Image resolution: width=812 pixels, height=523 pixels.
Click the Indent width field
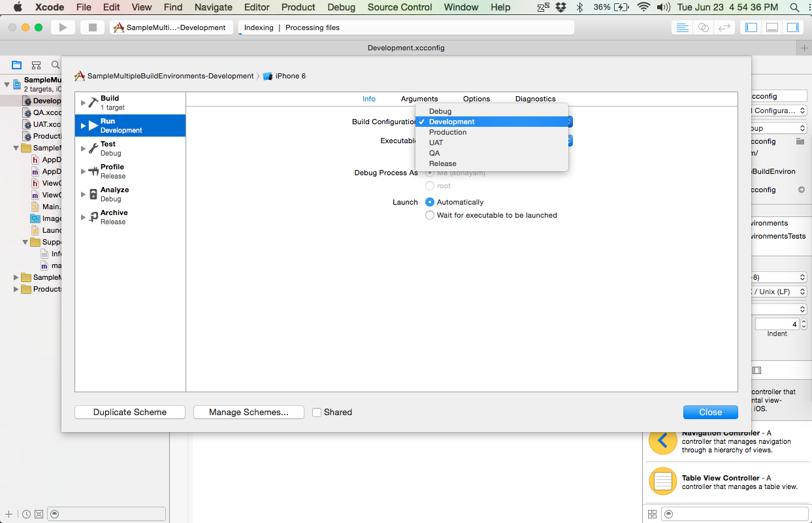pos(777,324)
